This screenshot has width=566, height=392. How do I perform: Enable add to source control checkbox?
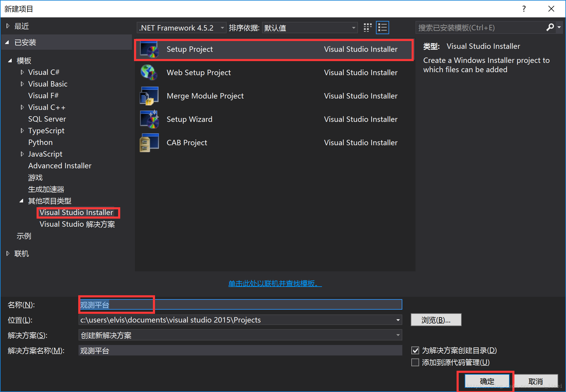click(415, 362)
